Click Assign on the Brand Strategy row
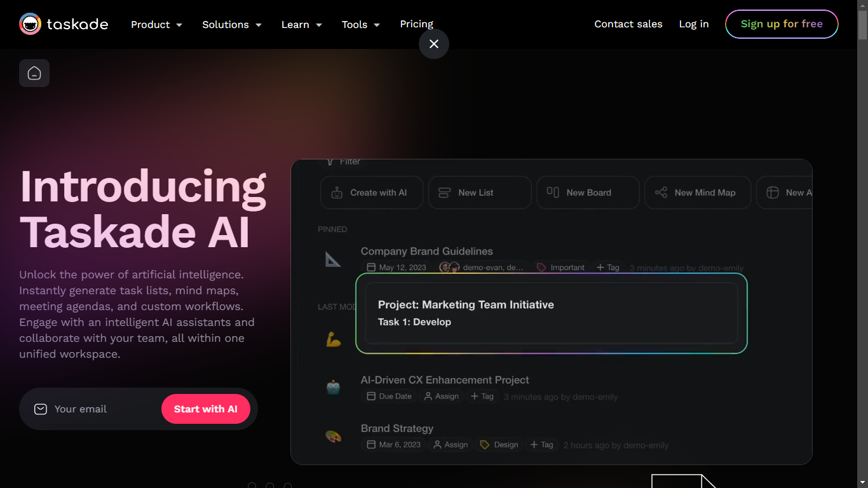The width and height of the screenshot is (868, 488). pyautogui.click(x=450, y=445)
